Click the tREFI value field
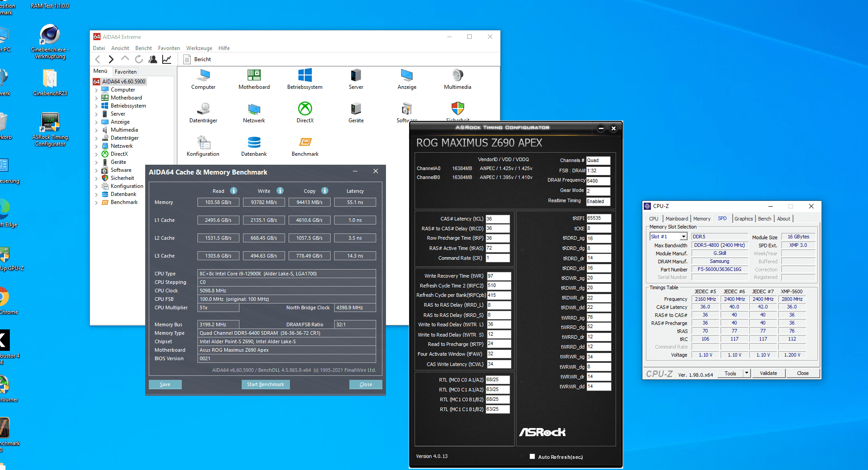 (599, 218)
